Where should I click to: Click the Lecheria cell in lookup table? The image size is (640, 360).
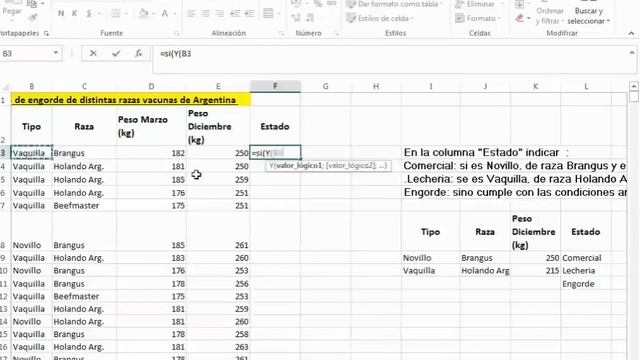pos(586,271)
